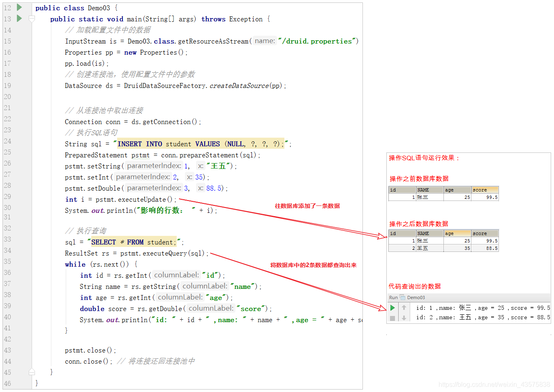
Task: Click line number 33 in the gutter
Action: [7, 239]
